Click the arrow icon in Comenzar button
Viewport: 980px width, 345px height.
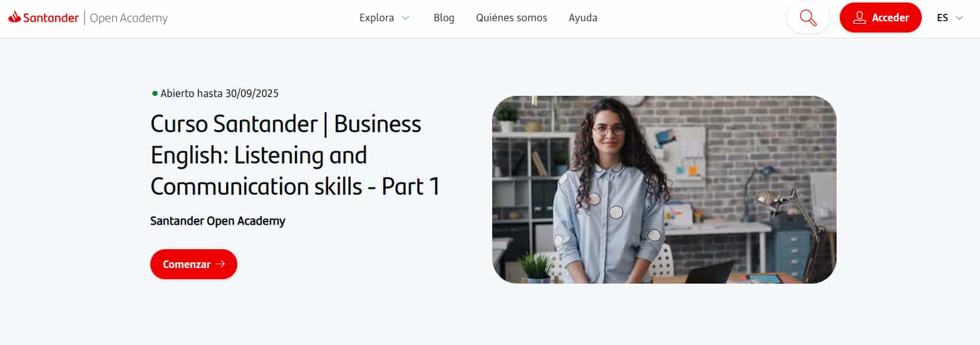tap(220, 264)
